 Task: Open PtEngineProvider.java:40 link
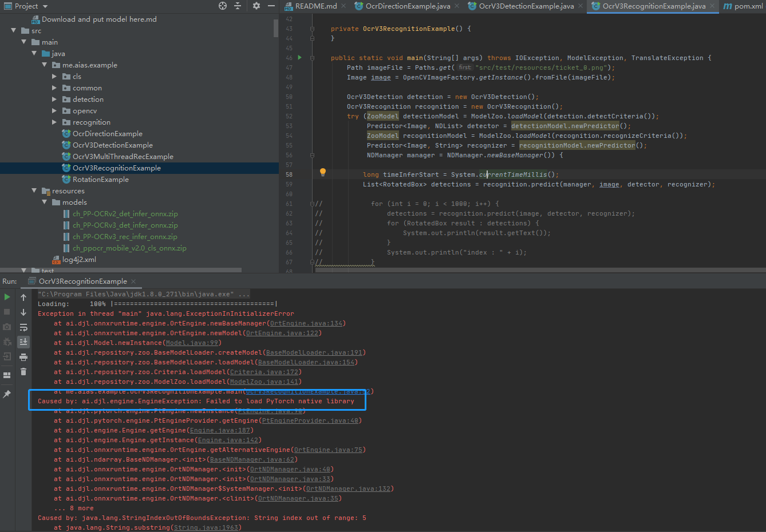tap(310, 420)
